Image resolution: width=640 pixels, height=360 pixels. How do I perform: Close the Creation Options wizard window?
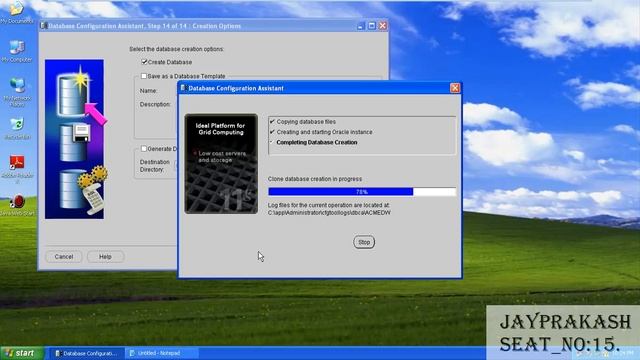pyautogui.click(x=382, y=26)
